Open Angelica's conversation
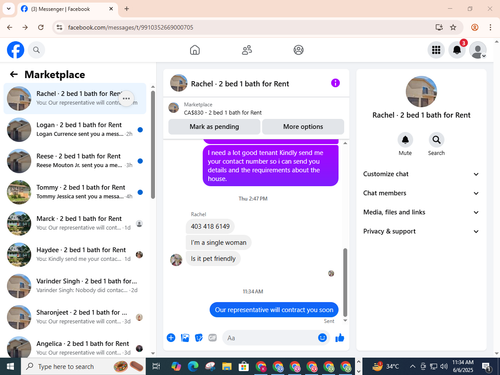The width and height of the screenshot is (500, 375). tap(75, 347)
